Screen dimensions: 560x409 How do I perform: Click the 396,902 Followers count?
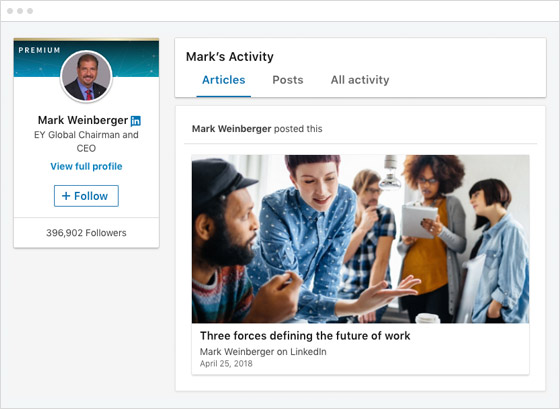coord(86,233)
